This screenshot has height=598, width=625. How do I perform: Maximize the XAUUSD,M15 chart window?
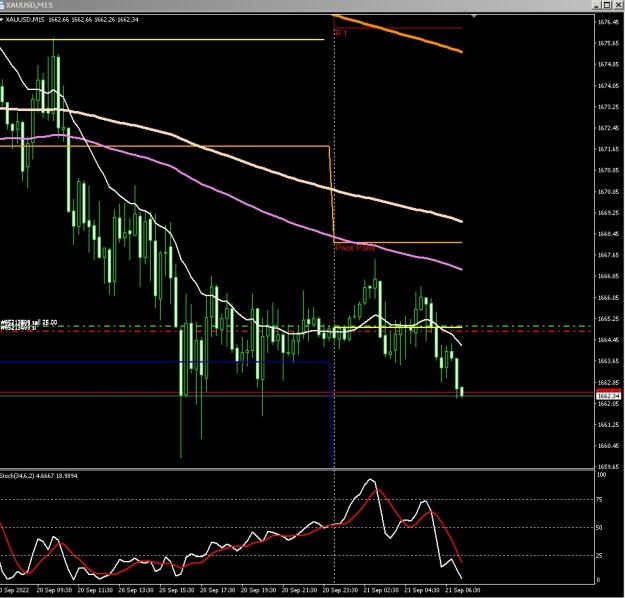click(x=607, y=5)
